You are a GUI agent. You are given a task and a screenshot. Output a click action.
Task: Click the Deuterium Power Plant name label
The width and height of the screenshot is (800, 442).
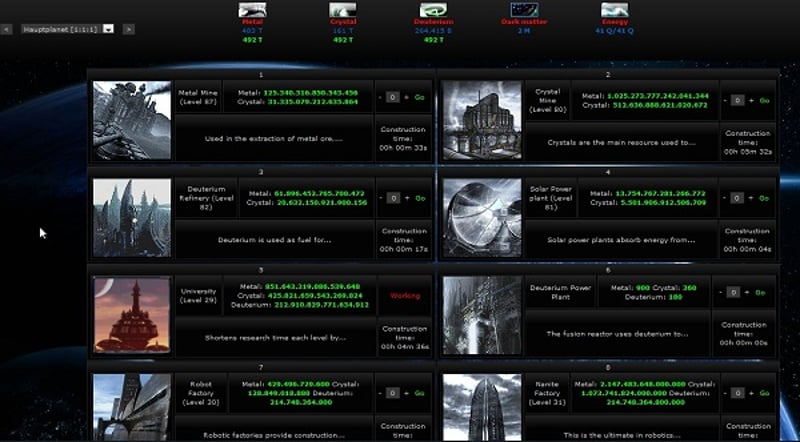tap(560, 292)
